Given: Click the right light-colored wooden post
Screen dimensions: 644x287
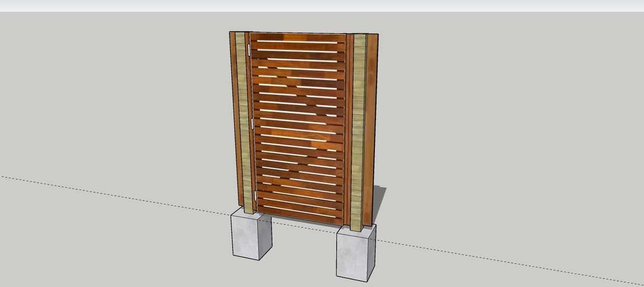Looking at the screenshot, I should (360, 129).
